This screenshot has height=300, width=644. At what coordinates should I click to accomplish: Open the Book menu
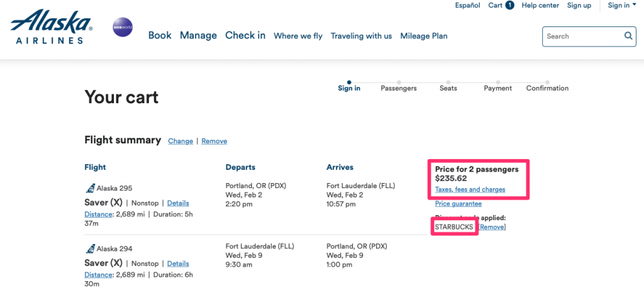coord(160,35)
